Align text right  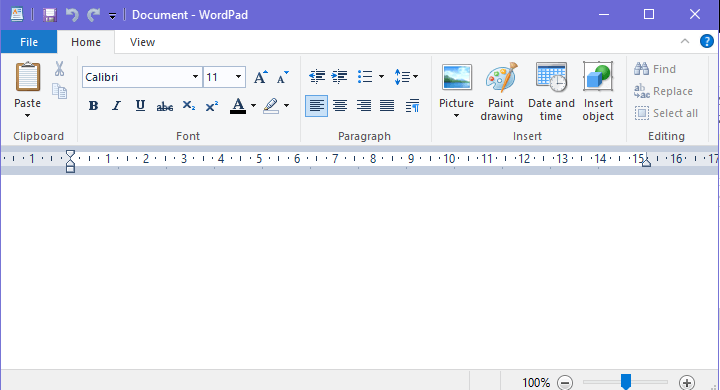pyautogui.click(x=364, y=106)
